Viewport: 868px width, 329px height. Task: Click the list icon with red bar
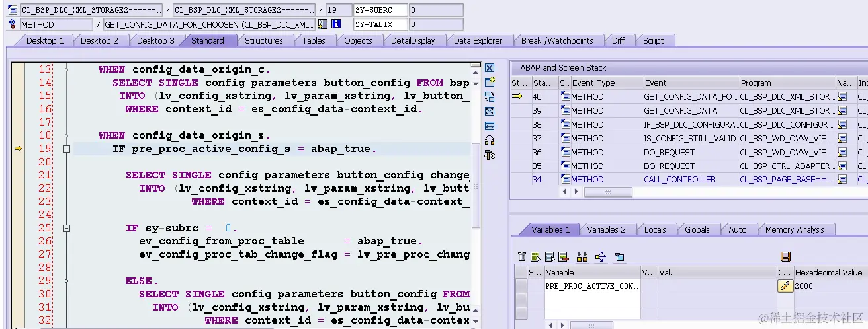coord(563,256)
